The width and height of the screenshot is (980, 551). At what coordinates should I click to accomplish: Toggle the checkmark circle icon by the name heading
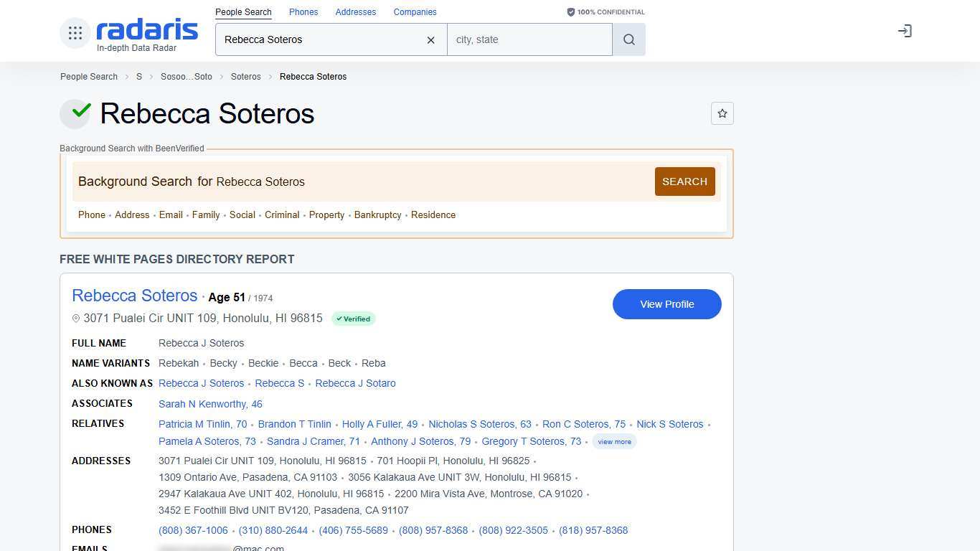[75, 113]
